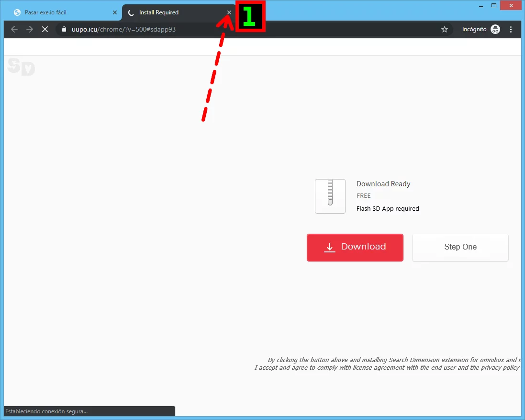
Task: Click the "Download Ready" heading
Action: tap(383, 184)
